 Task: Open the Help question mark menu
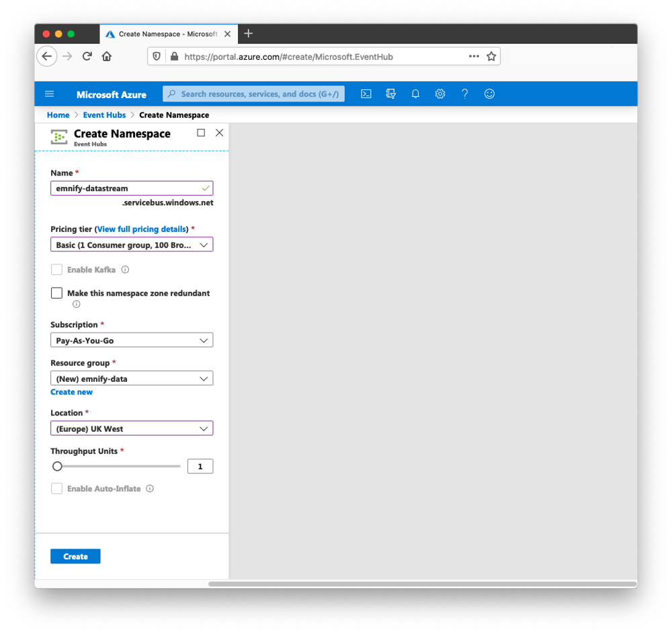click(464, 94)
